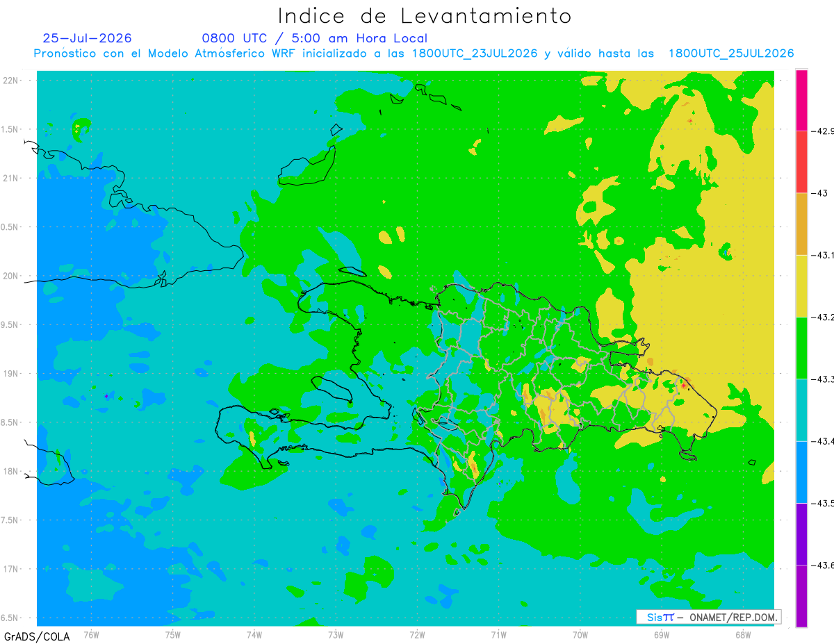
Task: Click the 'ONAMET/REP.DOM.' credit box
Action: [x=709, y=617]
